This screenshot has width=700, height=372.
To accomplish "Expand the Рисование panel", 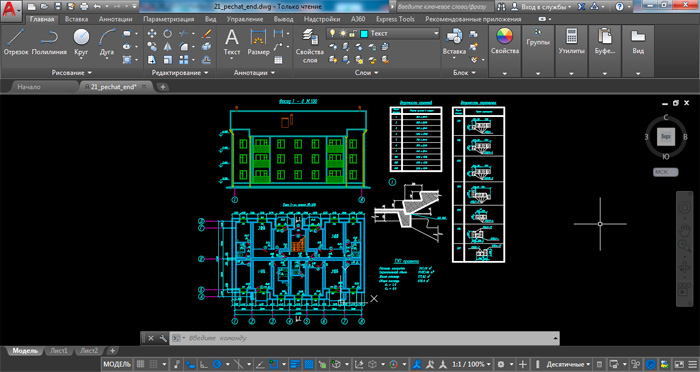I will (x=71, y=72).
